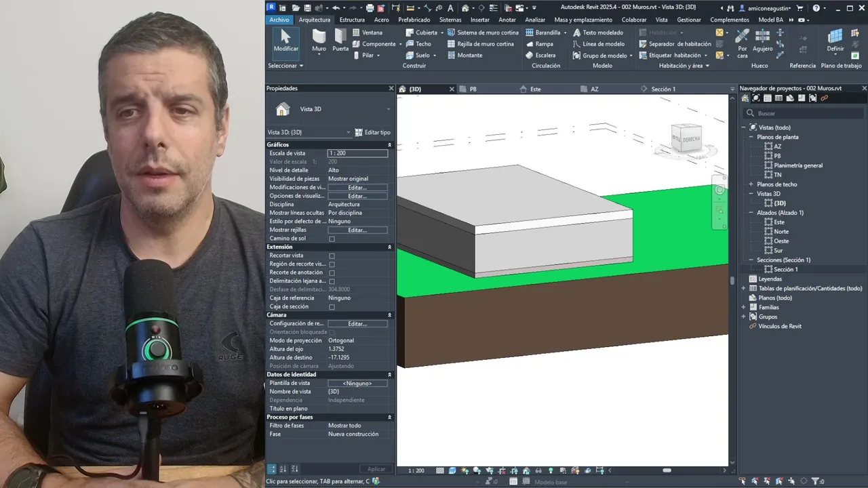
Task: Click the Definir work plane tool
Action: coord(835,41)
